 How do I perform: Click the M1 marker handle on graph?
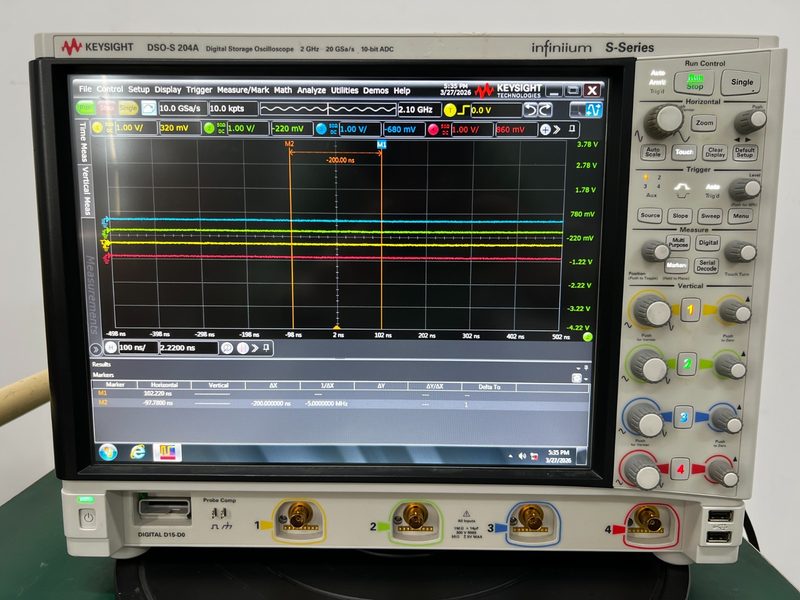coord(381,145)
